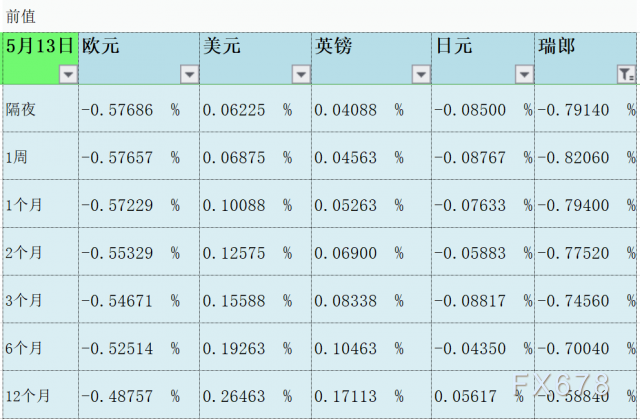Click the cell with value 0.19263
Viewport: 640px width, 420px height.
256,347
